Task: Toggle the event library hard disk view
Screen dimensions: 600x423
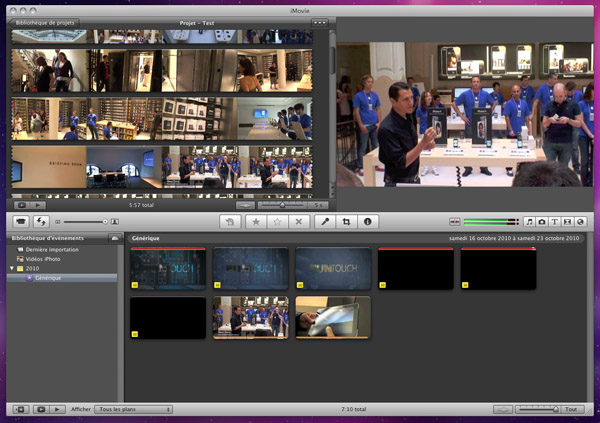Action: [x=115, y=238]
